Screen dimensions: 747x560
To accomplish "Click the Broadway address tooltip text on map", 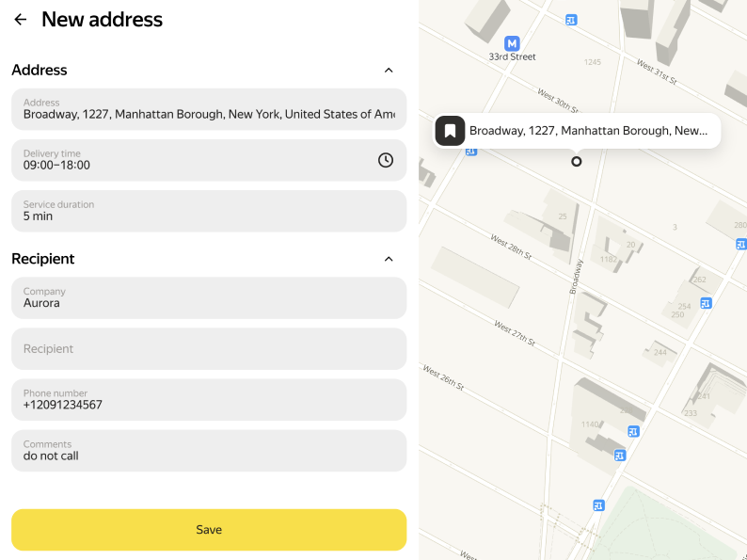I will [x=588, y=131].
